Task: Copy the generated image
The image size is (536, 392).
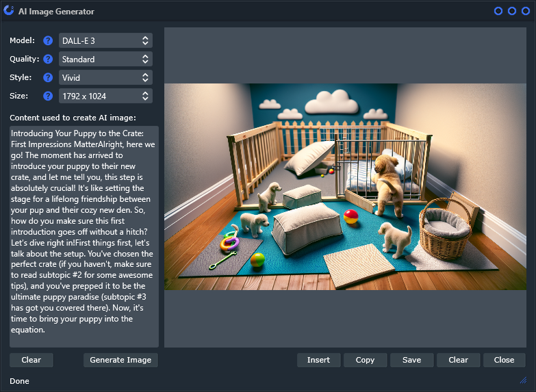Action: (x=365, y=360)
